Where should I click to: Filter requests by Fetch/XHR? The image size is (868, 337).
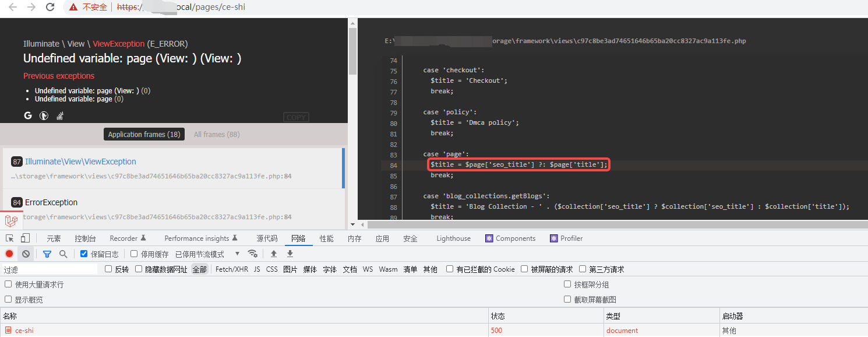[232, 269]
